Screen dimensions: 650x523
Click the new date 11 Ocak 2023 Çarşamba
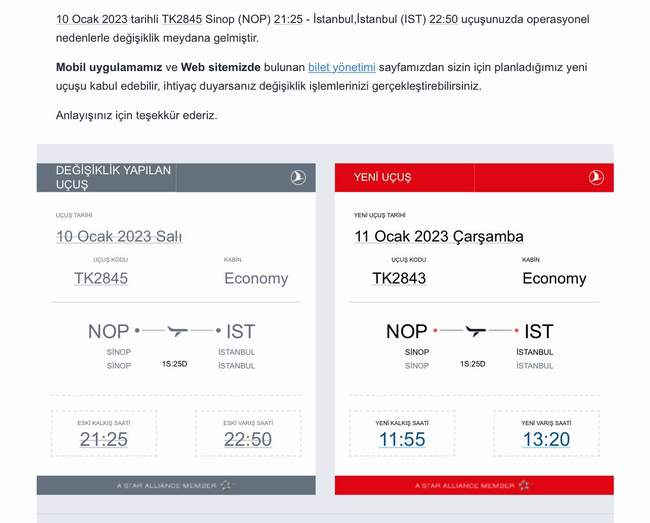click(438, 237)
